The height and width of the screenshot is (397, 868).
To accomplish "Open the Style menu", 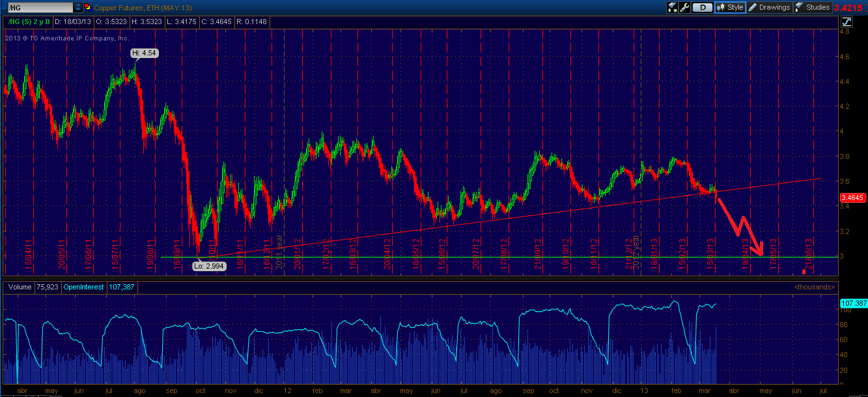I will [730, 7].
